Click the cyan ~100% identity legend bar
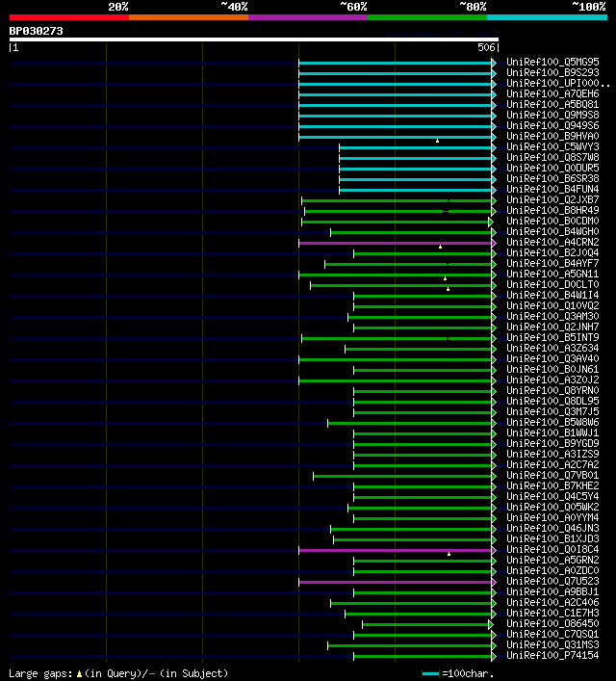Image resolution: width=616 pixels, height=681 pixels. [547, 17]
